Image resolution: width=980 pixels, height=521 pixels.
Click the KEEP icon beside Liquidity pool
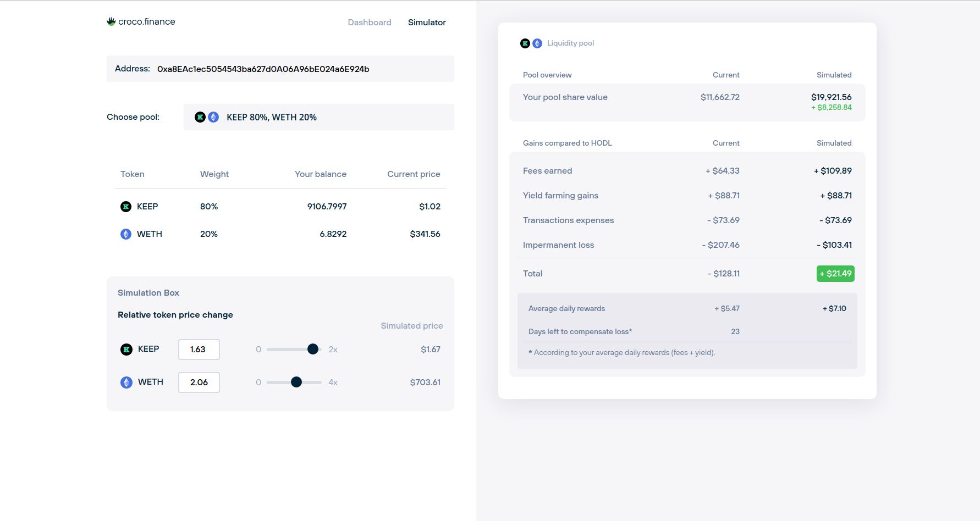[525, 43]
